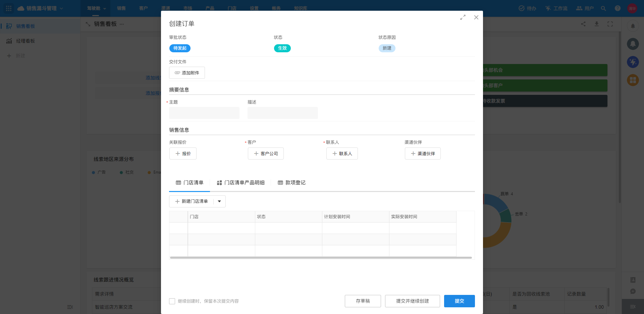The image size is (644, 314).
Task: Add a 联系人 contact
Action: (342, 153)
